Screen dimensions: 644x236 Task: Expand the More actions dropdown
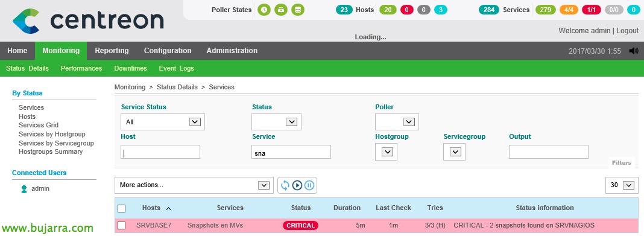click(x=194, y=185)
